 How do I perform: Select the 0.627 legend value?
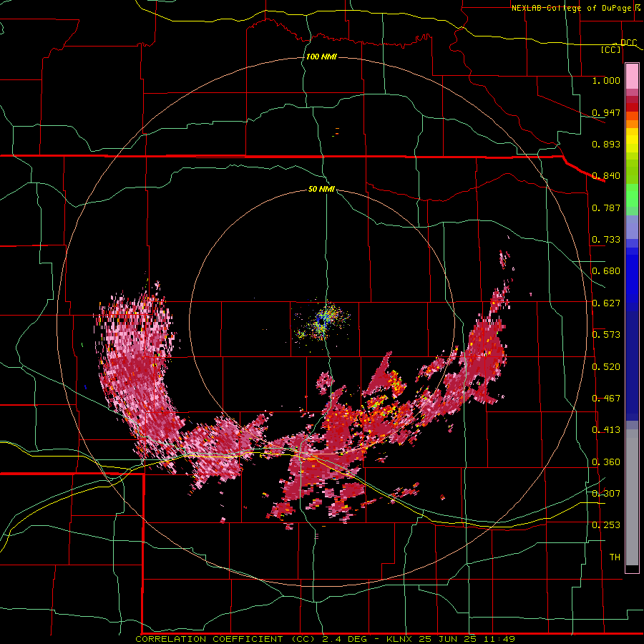pyautogui.click(x=606, y=303)
